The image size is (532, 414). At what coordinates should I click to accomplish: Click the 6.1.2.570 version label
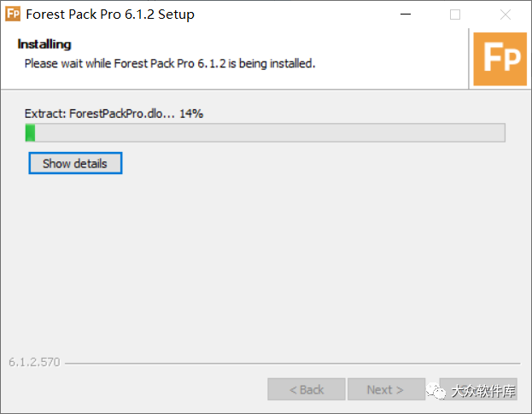pyautogui.click(x=34, y=362)
